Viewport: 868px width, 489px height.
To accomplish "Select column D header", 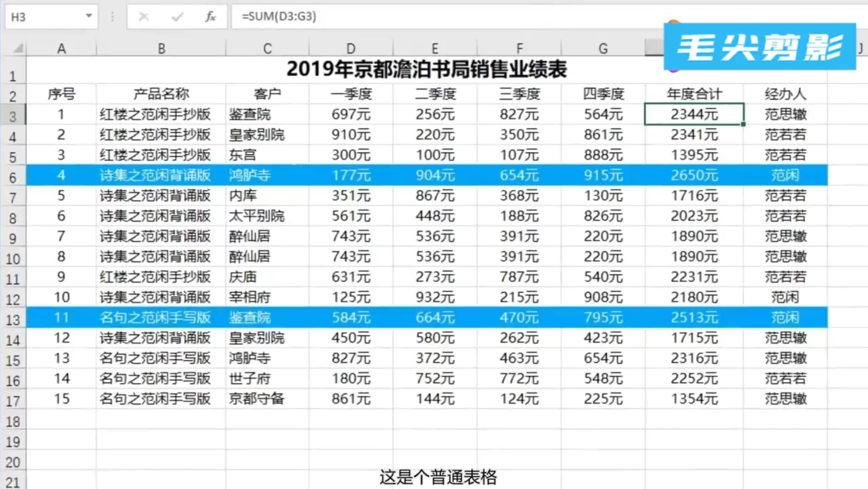I will [x=351, y=48].
